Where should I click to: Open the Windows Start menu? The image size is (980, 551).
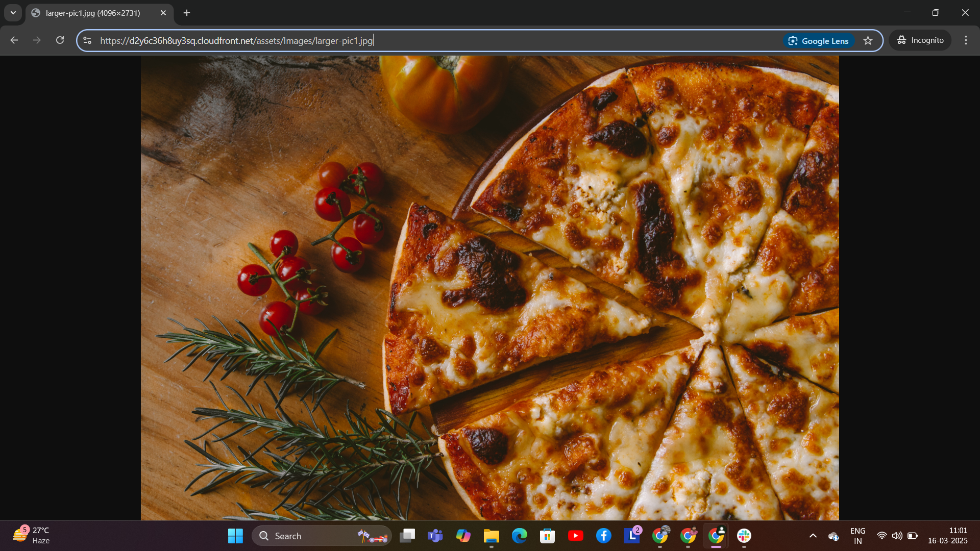pyautogui.click(x=235, y=536)
